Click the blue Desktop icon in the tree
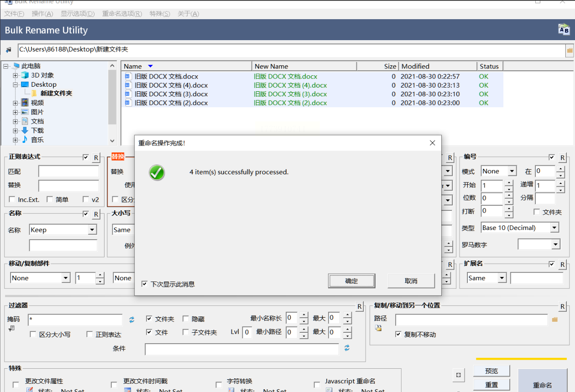Screen dimensions: 575x392 coord(25,84)
